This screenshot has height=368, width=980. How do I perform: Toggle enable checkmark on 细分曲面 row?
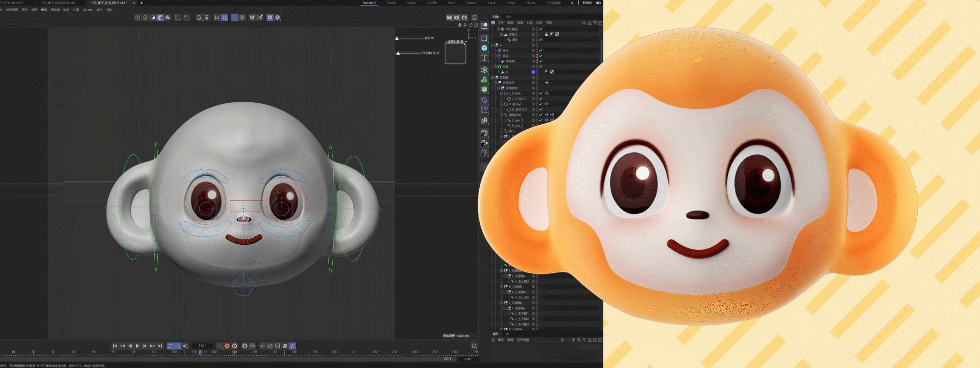(541, 29)
